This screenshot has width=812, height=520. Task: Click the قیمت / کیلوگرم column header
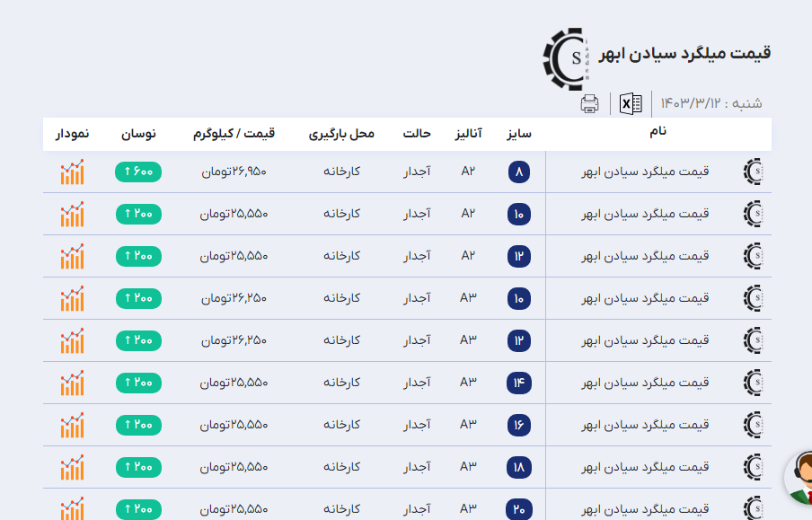[x=234, y=134]
